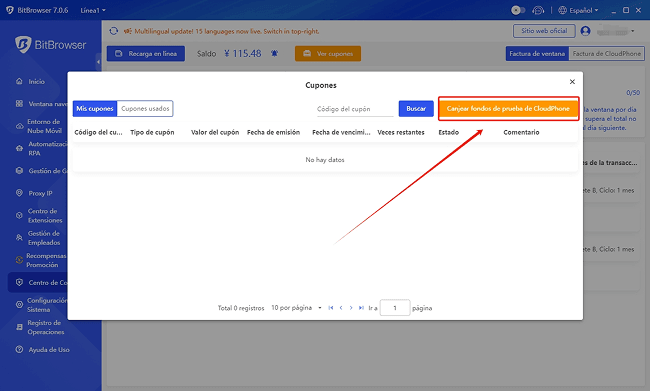The image size is (650, 391).
Task: Click Canjear fondos de prueba de CloudPhone
Action: point(508,109)
